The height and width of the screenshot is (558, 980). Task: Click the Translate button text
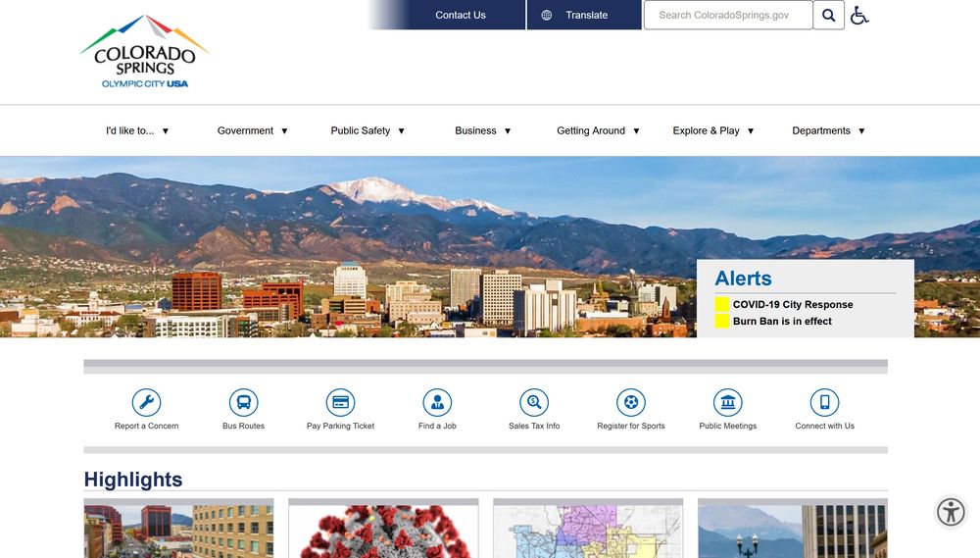pos(586,15)
